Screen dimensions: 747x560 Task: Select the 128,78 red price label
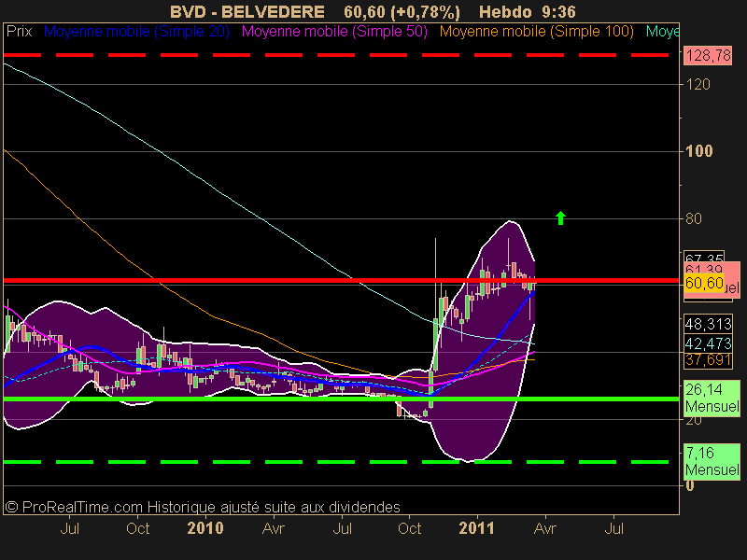[708, 56]
